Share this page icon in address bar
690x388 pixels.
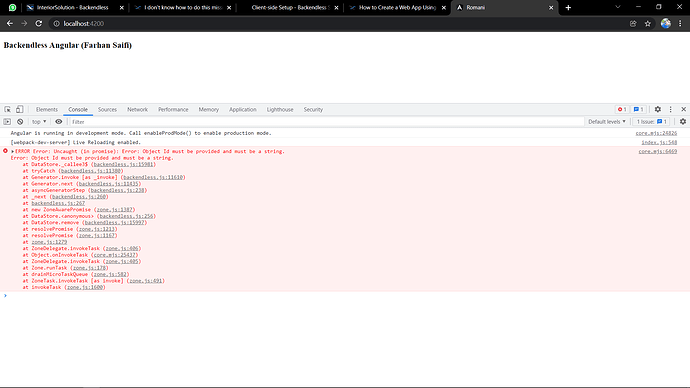[633, 24]
